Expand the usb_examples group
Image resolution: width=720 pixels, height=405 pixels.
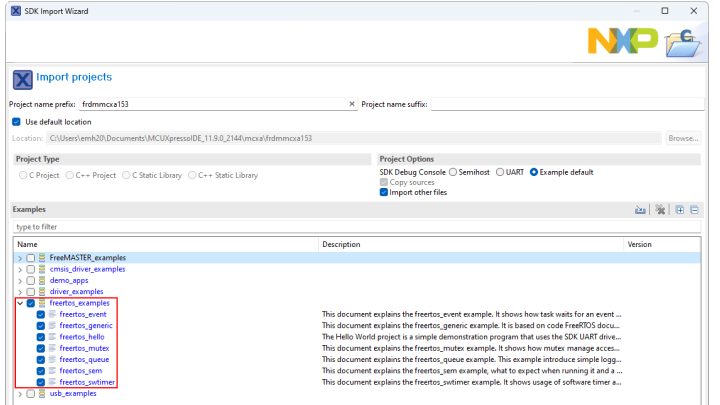pyautogui.click(x=20, y=394)
